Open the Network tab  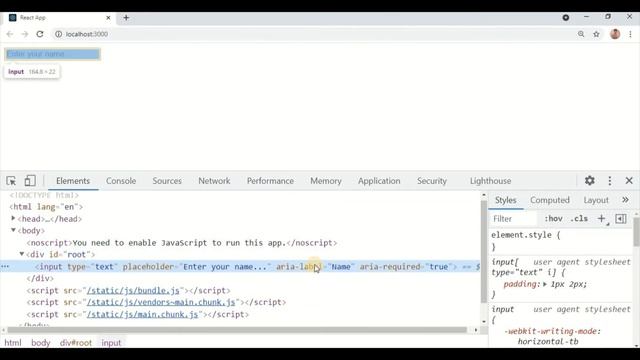tap(214, 181)
